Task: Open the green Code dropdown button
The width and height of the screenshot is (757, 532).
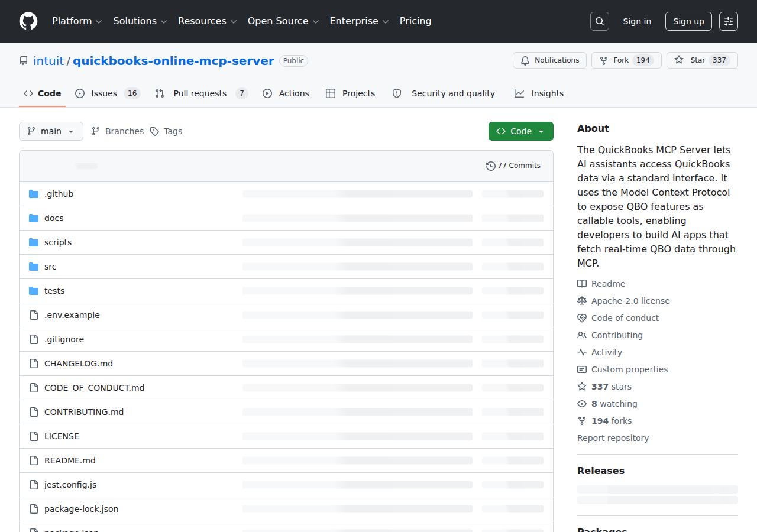Action: (521, 131)
